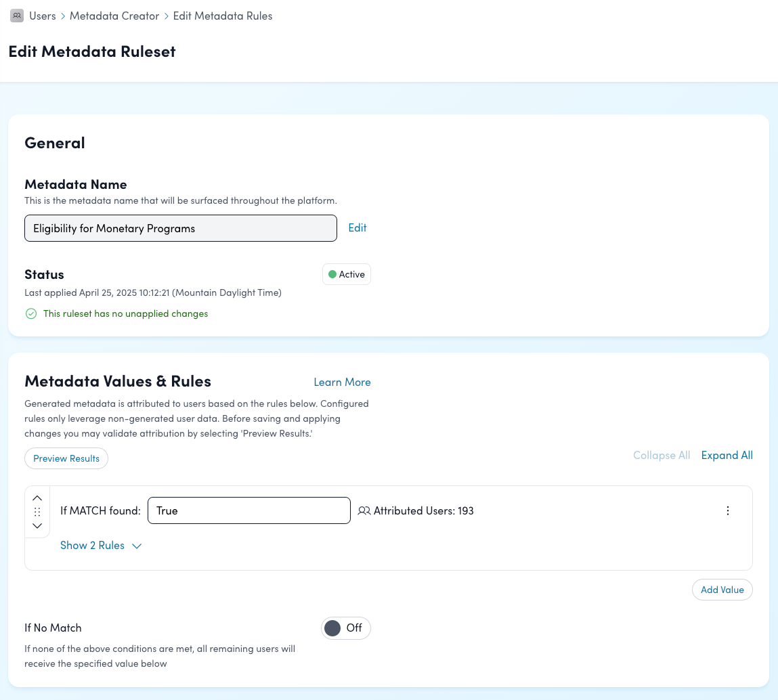This screenshot has width=778, height=700.
Task: Click the Users icon in the breadcrumb
Action: click(17, 16)
